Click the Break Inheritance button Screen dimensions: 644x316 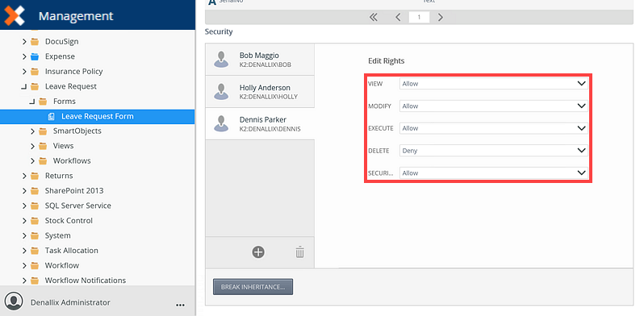point(253,287)
